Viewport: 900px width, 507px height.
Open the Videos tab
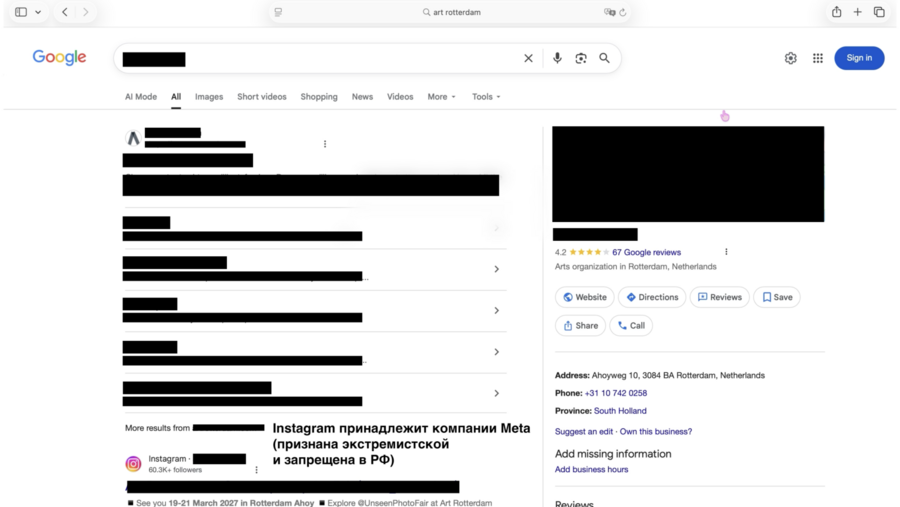(x=400, y=96)
